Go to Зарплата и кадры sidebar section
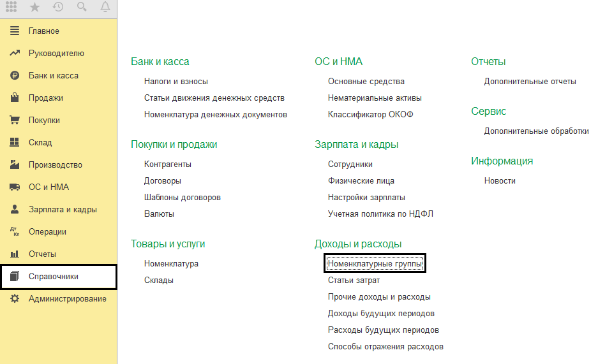598x364 pixels. tap(63, 210)
